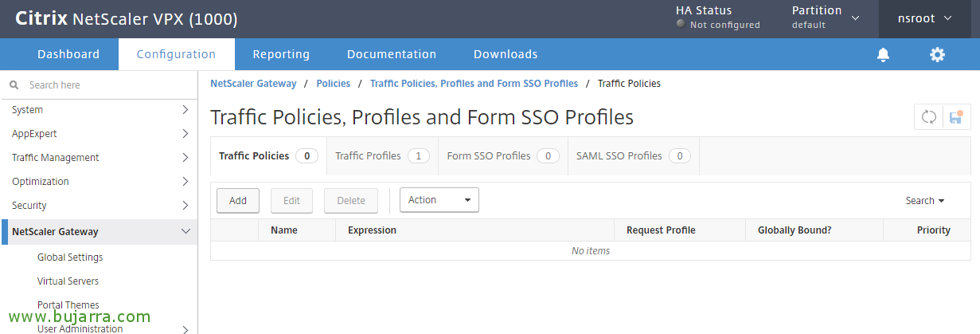This screenshot has width=980, height=334.
Task: Select System in the sidebar
Action: tap(28, 110)
